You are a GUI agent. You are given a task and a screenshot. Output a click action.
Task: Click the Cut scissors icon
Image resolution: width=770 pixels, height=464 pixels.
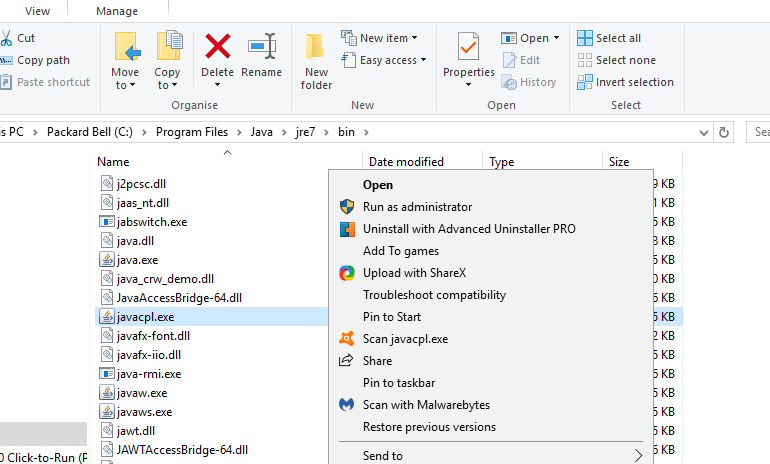[x=6, y=38]
